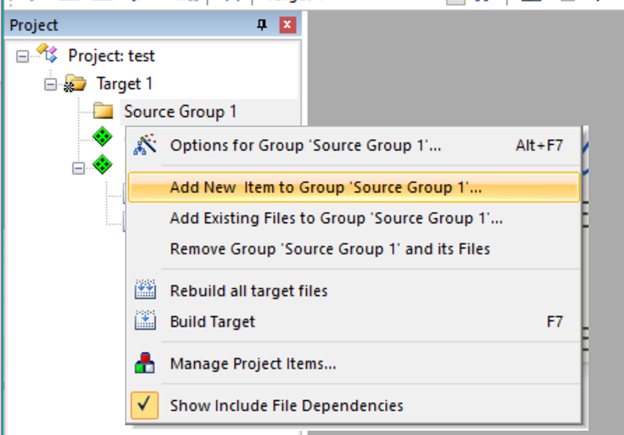624x435 pixels.
Task: Click the Manage Project Items colored-blocks icon
Action: pyautogui.click(x=145, y=363)
